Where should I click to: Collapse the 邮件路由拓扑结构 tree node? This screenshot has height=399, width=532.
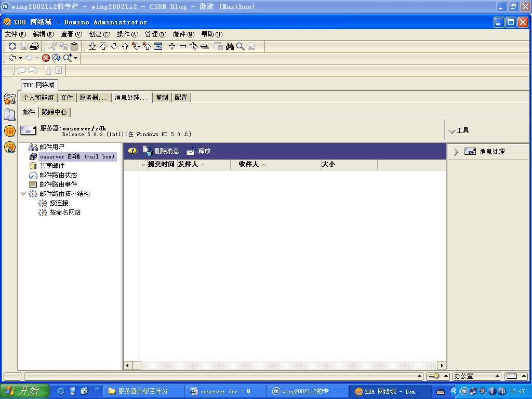[x=23, y=194]
